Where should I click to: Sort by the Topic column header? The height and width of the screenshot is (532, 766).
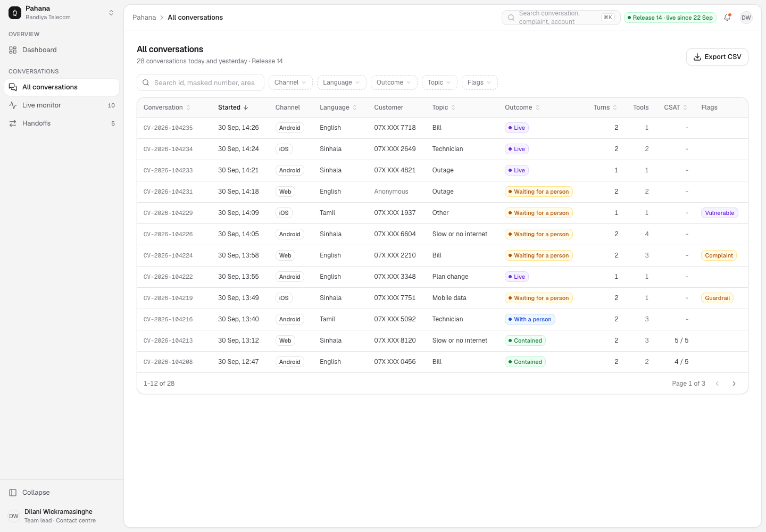444,107
